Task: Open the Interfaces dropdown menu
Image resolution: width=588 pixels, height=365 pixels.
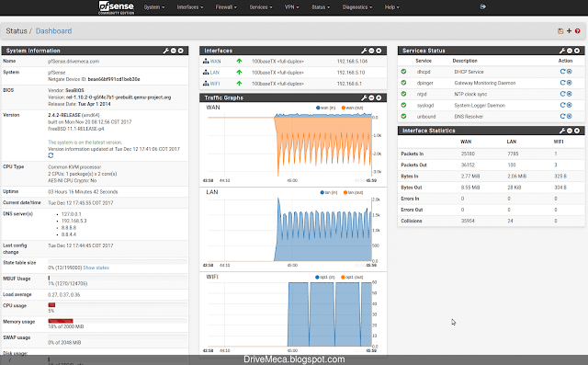Action: (190, 7)
